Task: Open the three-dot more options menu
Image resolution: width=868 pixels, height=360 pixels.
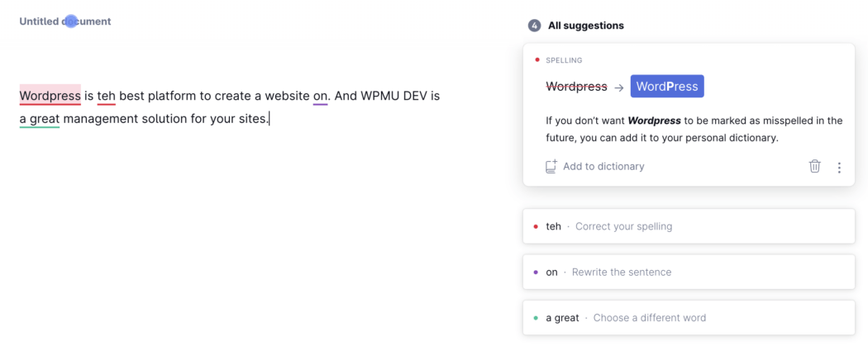Action: point(839,168)
